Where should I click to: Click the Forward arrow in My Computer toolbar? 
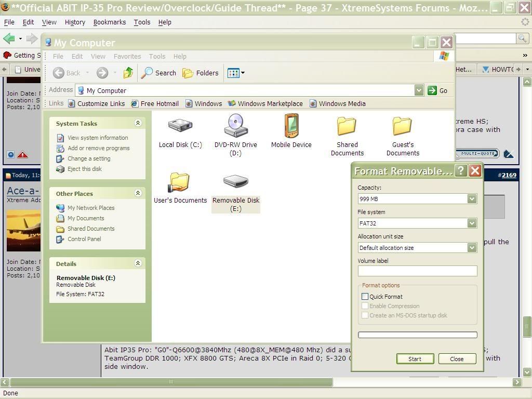click(x=102, y=73)
